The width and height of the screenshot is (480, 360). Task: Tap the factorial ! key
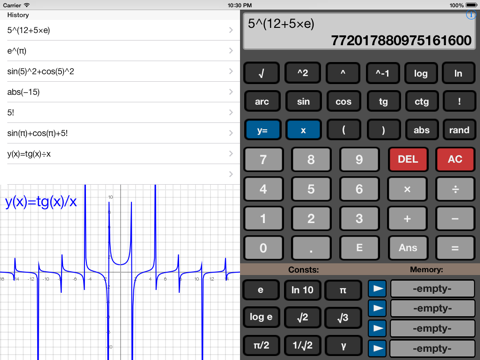tap(459, 101)
